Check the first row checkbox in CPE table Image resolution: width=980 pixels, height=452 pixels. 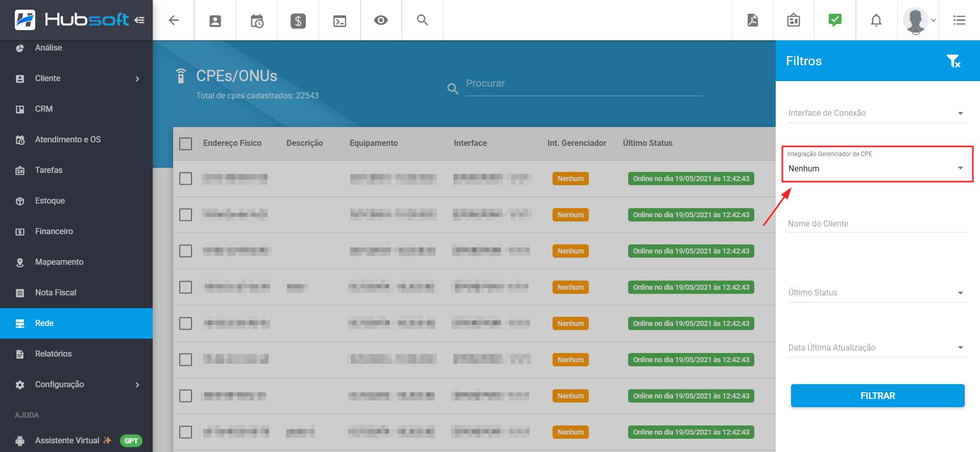tap(186, 179)
